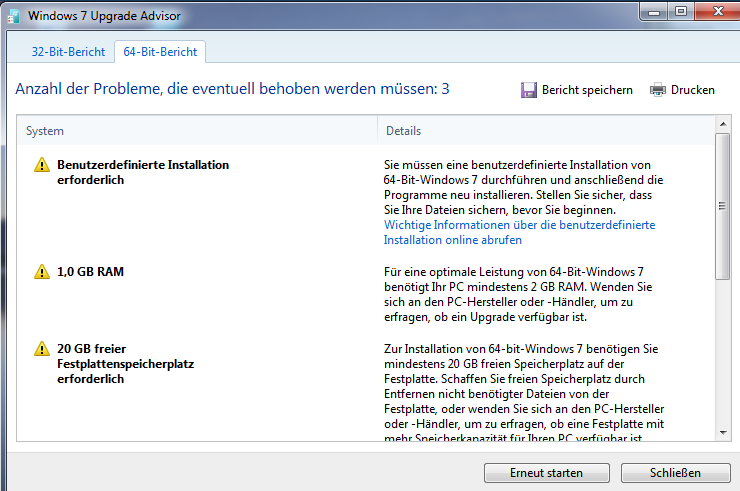Click the Details column header
This screenshot has width=740, height=491.
coord(546,131)
